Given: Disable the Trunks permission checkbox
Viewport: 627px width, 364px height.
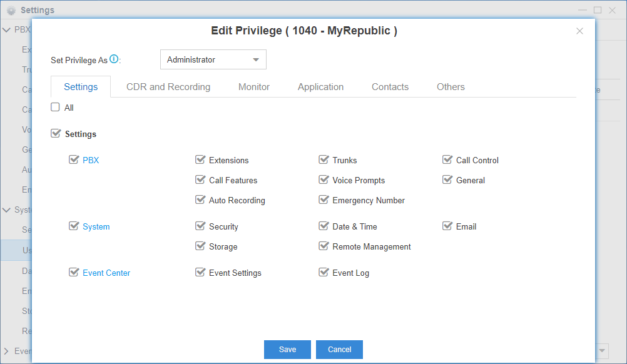Looking at the screenshot, I should (324, 160).
